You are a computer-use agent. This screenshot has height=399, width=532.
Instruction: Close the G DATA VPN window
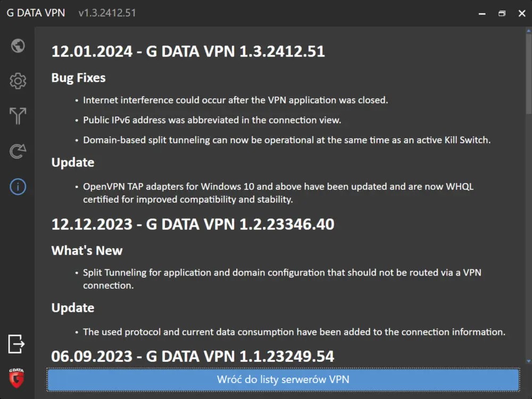point(522,13)
